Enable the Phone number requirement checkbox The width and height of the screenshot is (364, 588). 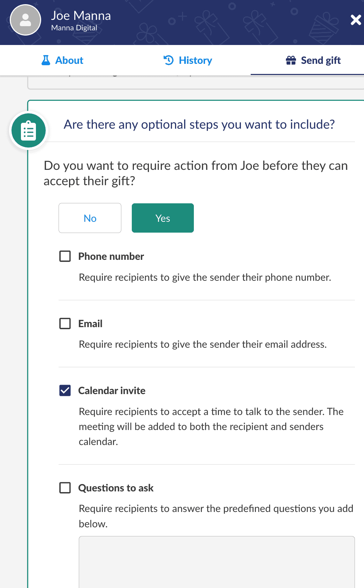coord(65,256)
